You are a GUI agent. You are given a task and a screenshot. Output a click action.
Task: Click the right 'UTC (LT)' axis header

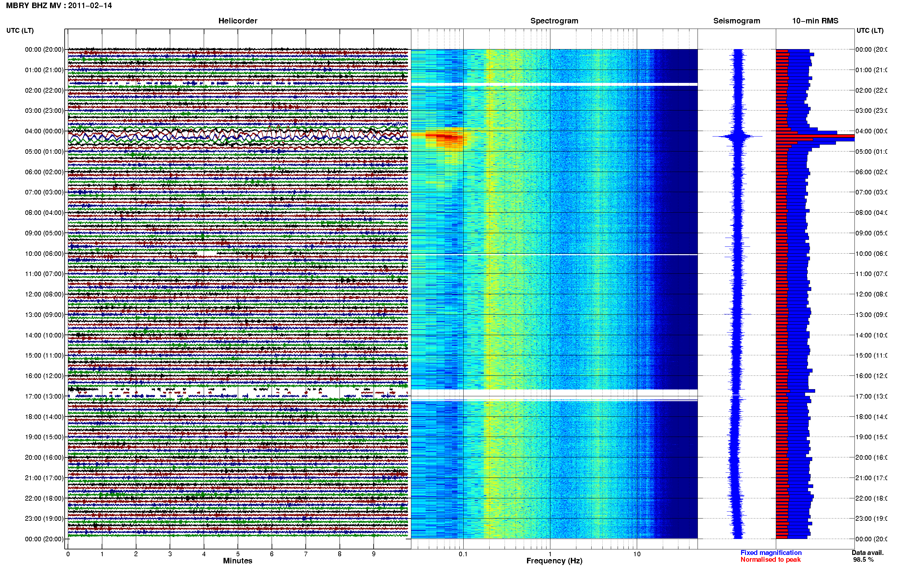click(x=870, y=31)
